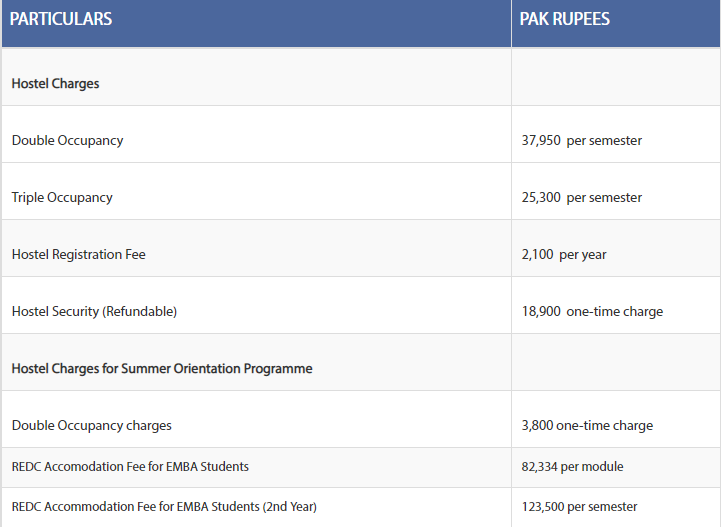Select 'REDC Accomodation Fee for EMBA Students' label
Image resolution: width=721 pixels, height=527 pixels.
coord(130,467)
